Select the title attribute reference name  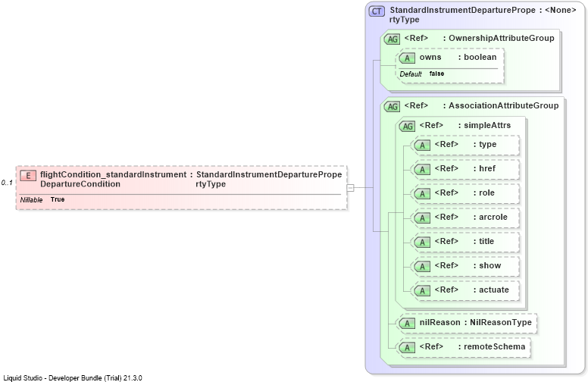click(x=486, y=241)
